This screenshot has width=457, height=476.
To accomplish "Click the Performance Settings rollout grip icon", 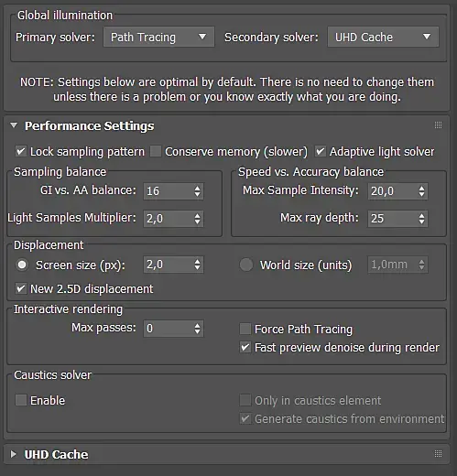I will pyautogui.click(x=438, y=124).
